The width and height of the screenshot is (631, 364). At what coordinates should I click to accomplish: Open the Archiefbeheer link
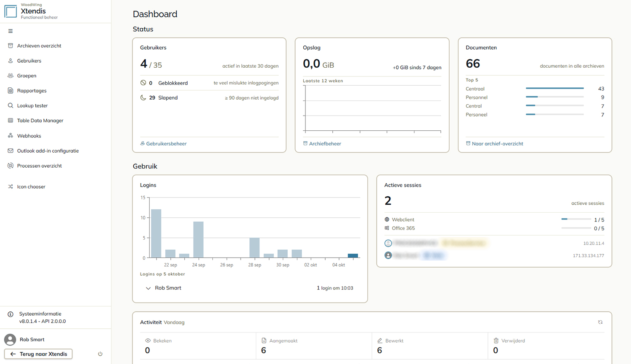point(322,144)
